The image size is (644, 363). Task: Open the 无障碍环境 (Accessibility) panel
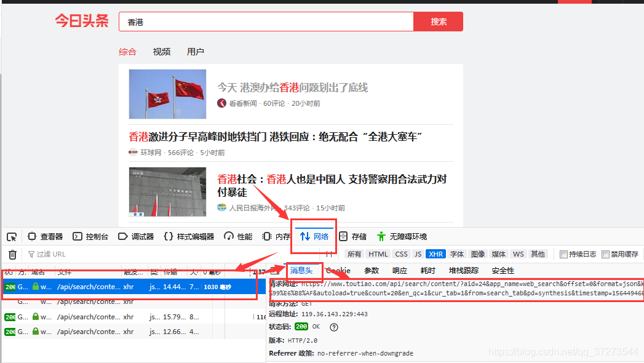point(402,236)
